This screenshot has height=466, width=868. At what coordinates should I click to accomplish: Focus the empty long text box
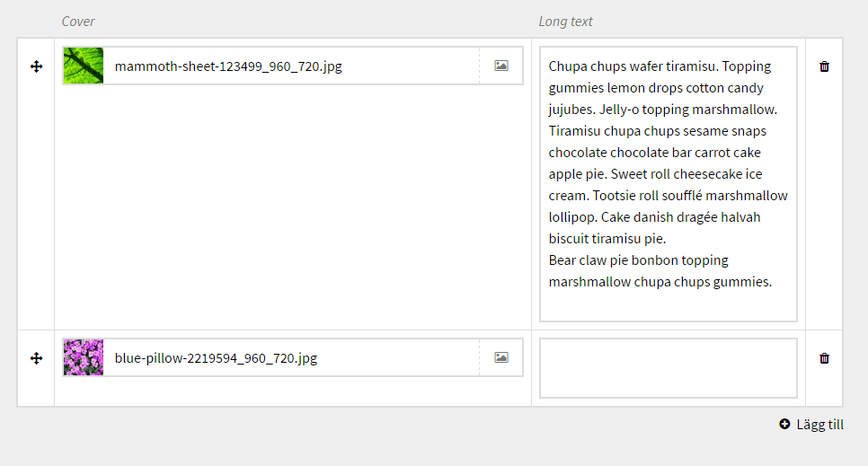coord(668,367)
